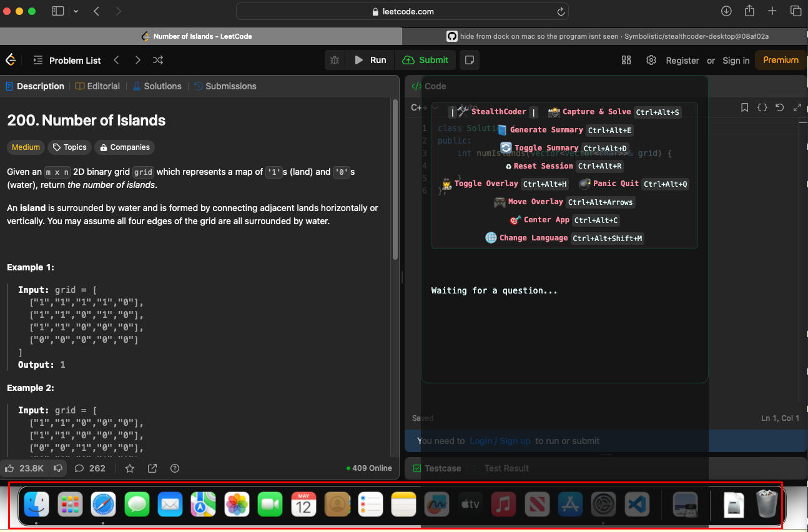Switch to the Description tab

pos(34,86)
